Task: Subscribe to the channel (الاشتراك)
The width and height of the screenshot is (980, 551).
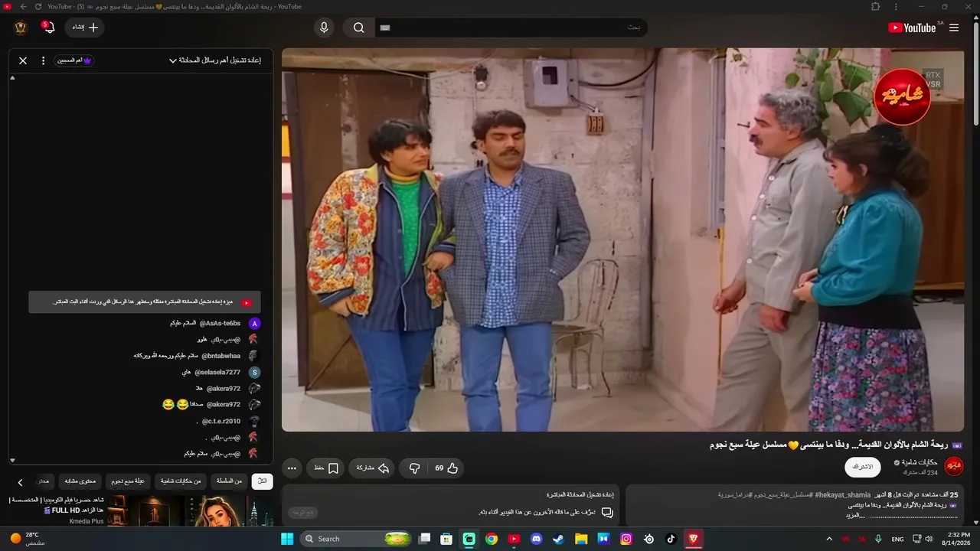Action: tap(862, 467)
